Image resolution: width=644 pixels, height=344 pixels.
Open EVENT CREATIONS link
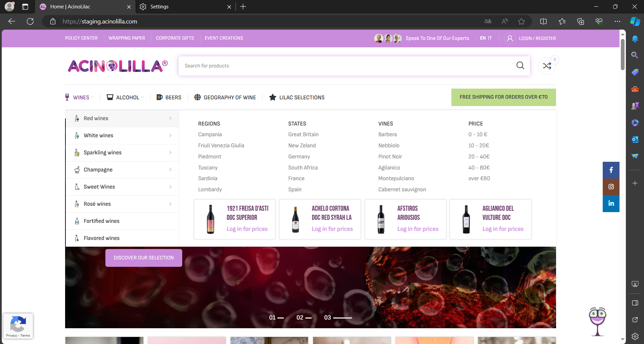pyautogui.click(x=224, y=38)
